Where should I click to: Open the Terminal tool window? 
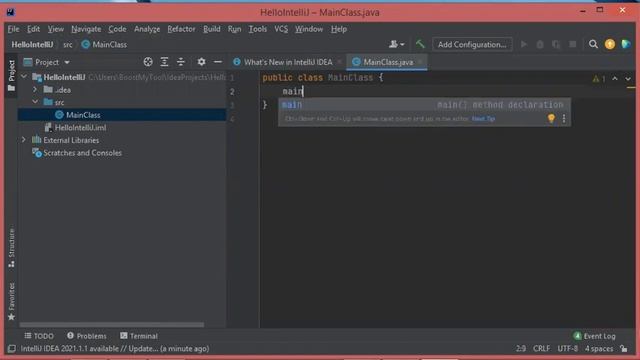[139, 336]
